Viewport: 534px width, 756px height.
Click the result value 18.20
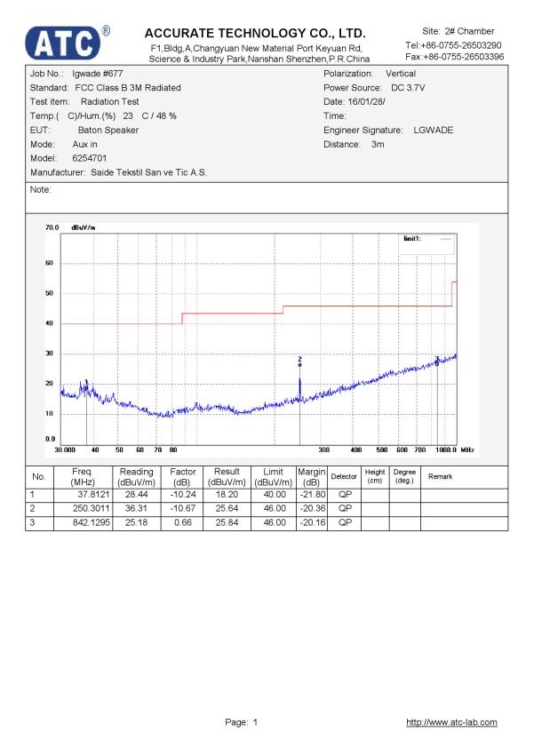coord(227,495)
